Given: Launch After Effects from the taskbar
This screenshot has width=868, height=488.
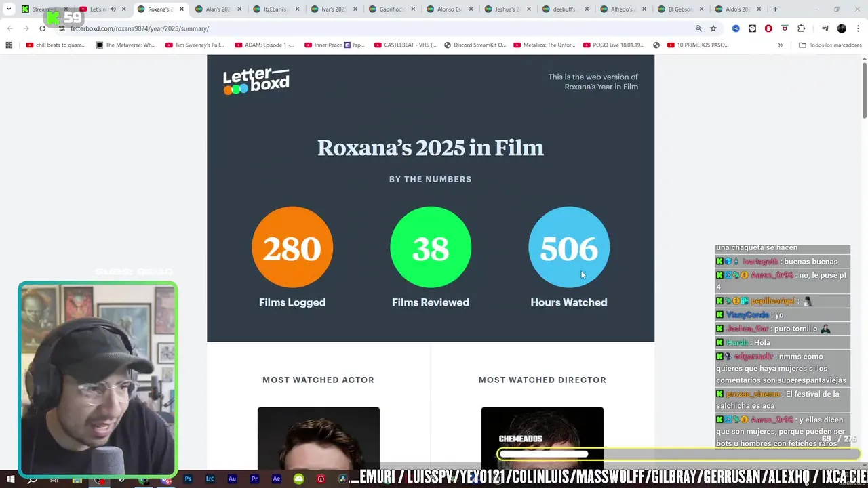Looking at the screenshot, I should pos(276,479).
